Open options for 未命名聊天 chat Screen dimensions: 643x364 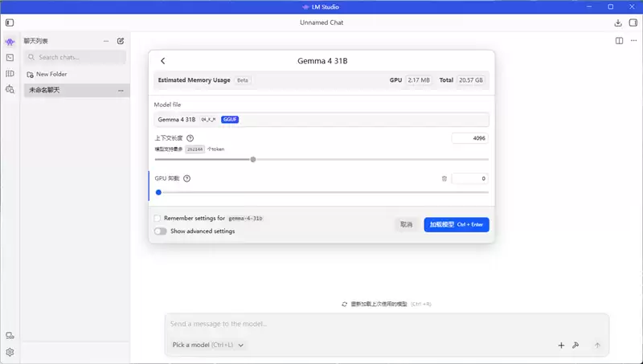(x=121, y=91)
